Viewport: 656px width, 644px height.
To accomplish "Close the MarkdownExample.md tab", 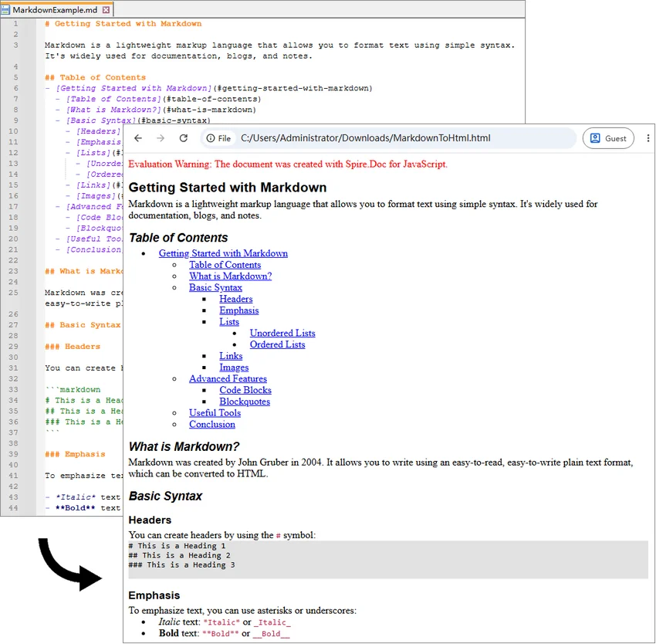I will [x=107, y=9].
